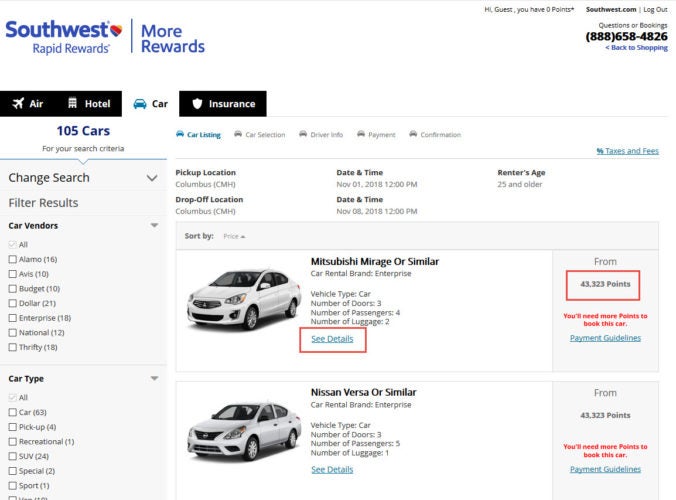This screenshot has width=676, height=500.
Task: Open the Insurance tab
Action: click(x=222, y=104)
